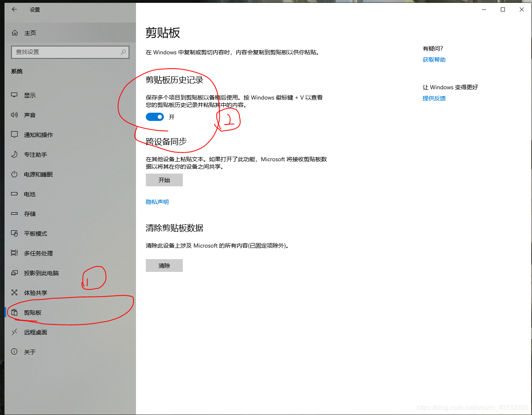The width and height of the screenshot is (532, 415).
Task: Click the projection icon for 投影到此电脑
Action: pyautogui.click(x=14, y=273)
